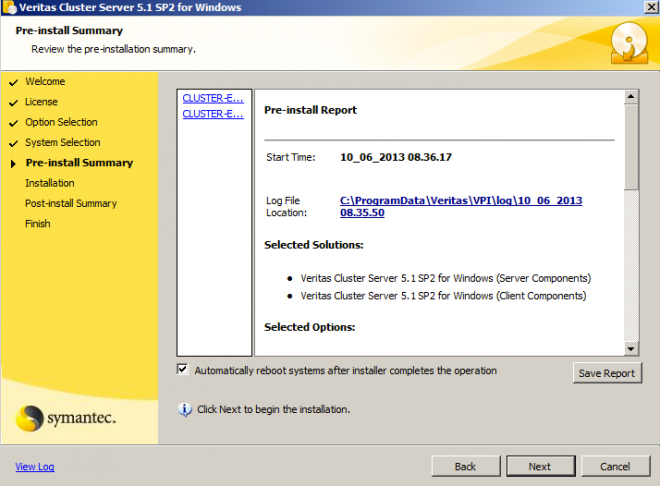Click the checkmark icon beside Welcome
The height and width of the screenshot is (486, 660).
[13, 82]
